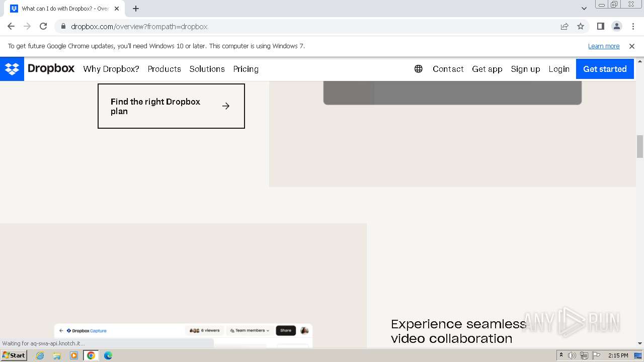Open a new browser tab
The image size is (644, 362).
pyautogui.click(x=136, y=9)
